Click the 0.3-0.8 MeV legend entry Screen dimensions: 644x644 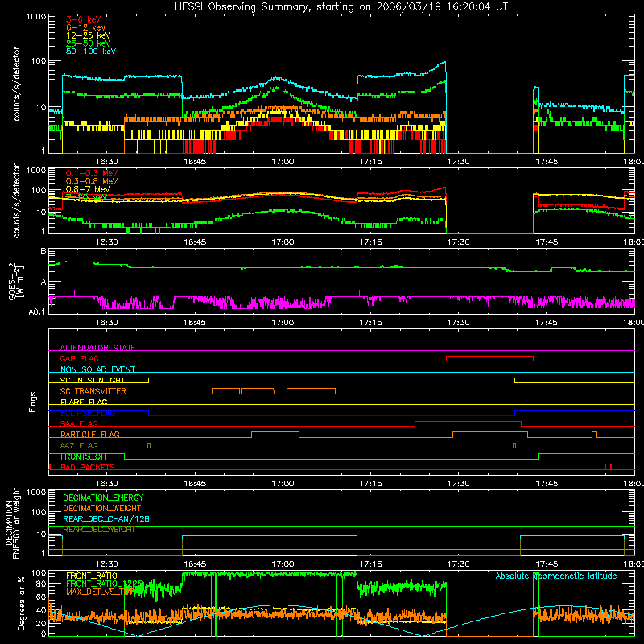click(x=92, y=181)
